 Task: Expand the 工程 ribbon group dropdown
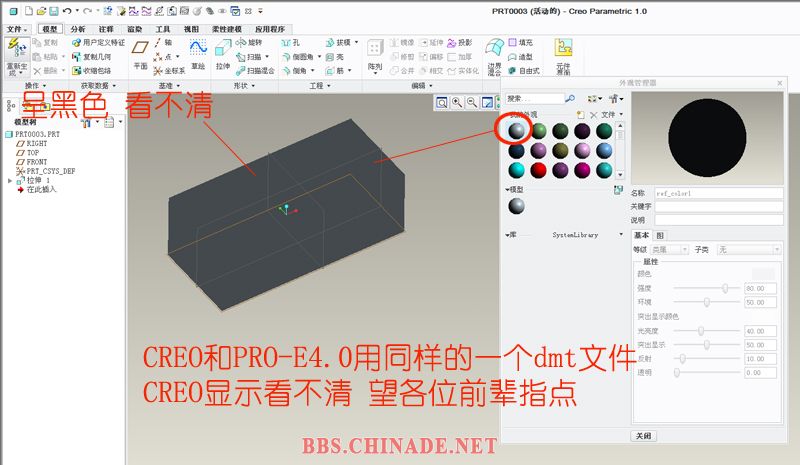pos(320,86)
